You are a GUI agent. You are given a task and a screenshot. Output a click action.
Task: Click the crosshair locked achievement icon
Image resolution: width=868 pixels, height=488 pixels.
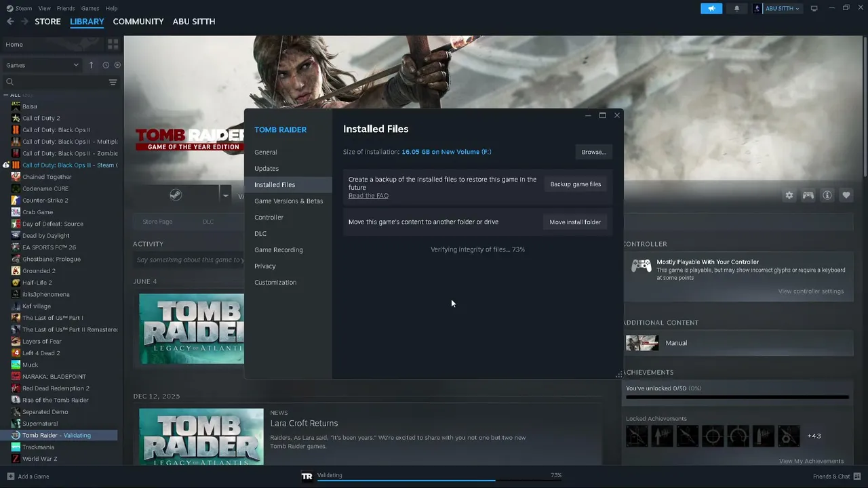(713, 436)
